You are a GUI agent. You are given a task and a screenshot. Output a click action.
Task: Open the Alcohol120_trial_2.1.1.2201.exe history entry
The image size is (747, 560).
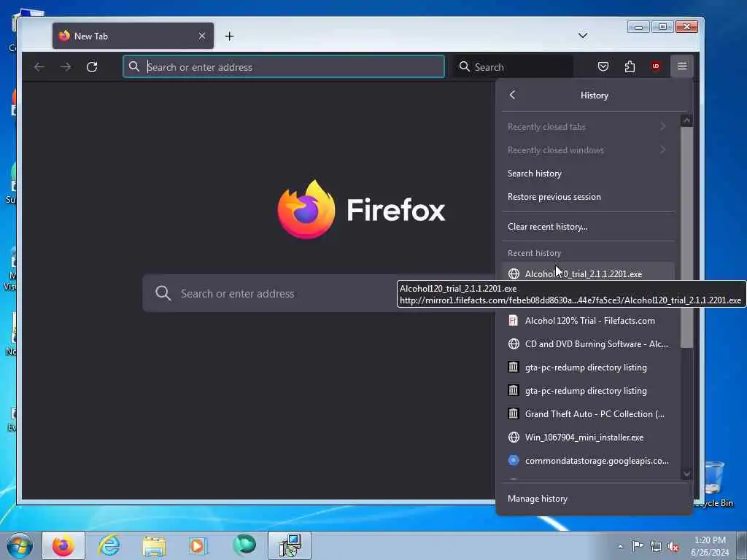[588, 273]
